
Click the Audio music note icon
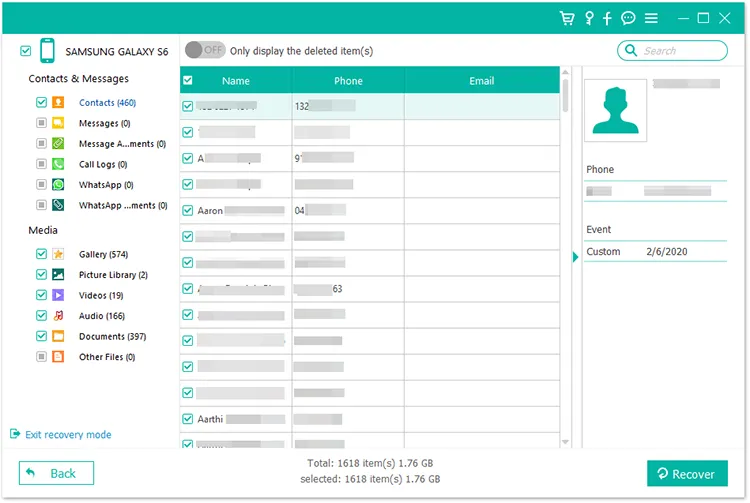pos(58,316)
